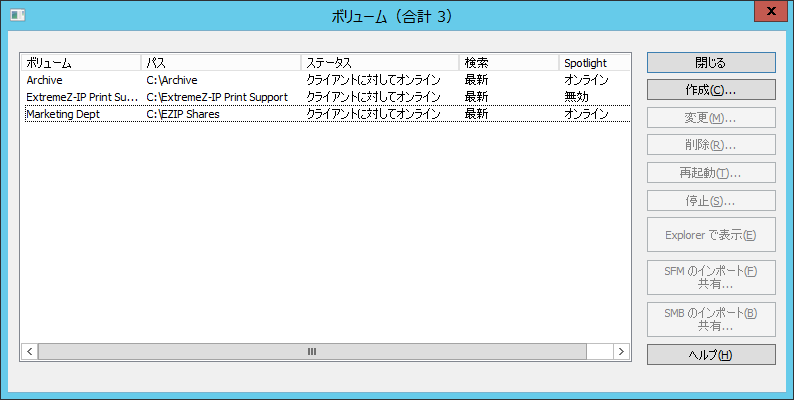Sort by ステータス column header

point(380,62)
